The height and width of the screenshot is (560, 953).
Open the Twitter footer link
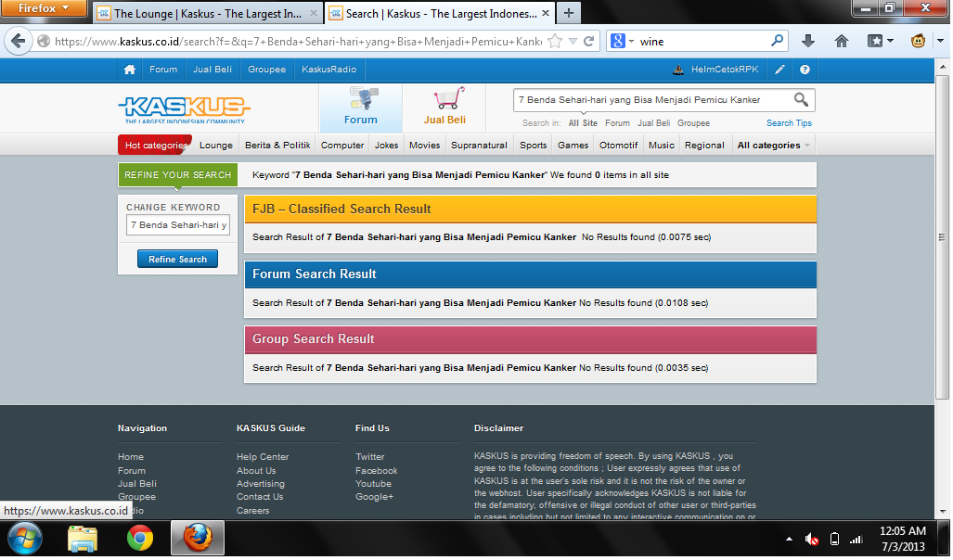[x=369, y=457]
